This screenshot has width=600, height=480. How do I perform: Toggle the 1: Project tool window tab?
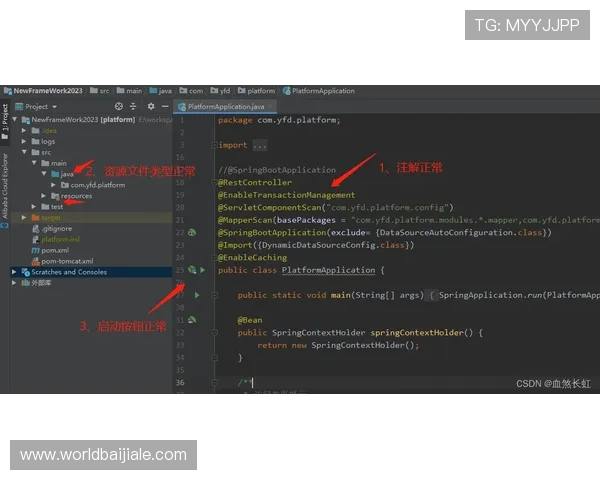[x=4, y=116]
